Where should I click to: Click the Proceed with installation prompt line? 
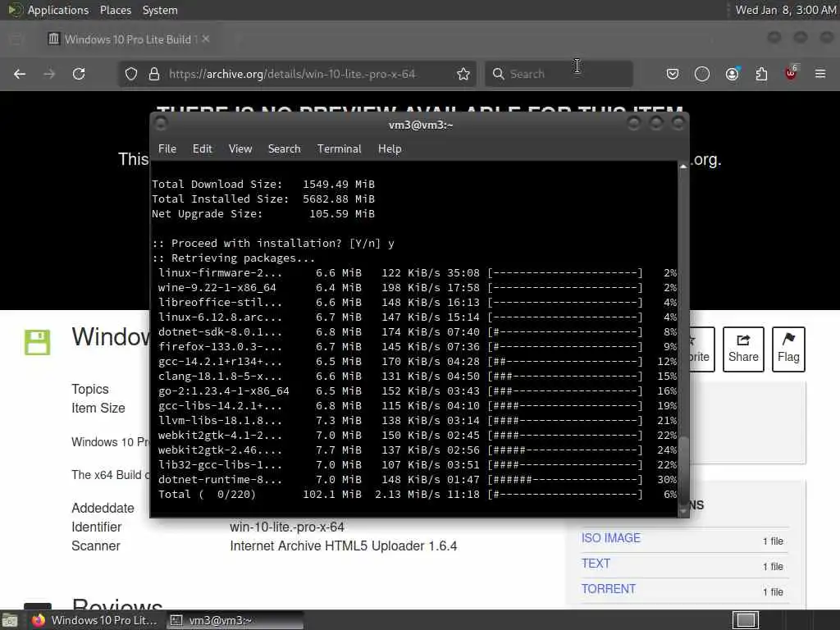[x=273, y=243]
